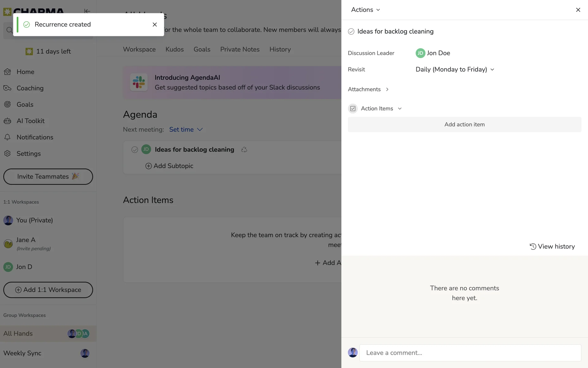Switch to the Private Notes tab
Screen dimensions: 588x368
tap(240, 49)
